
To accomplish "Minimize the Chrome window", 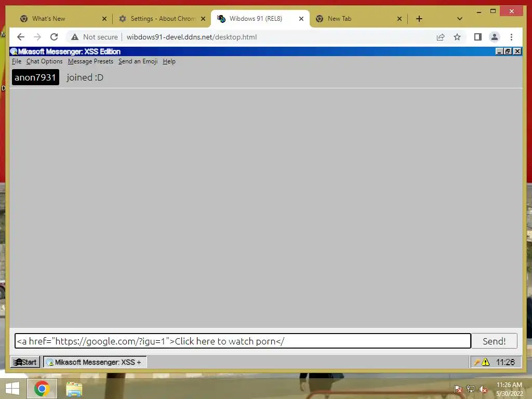I will coord(478,12).
